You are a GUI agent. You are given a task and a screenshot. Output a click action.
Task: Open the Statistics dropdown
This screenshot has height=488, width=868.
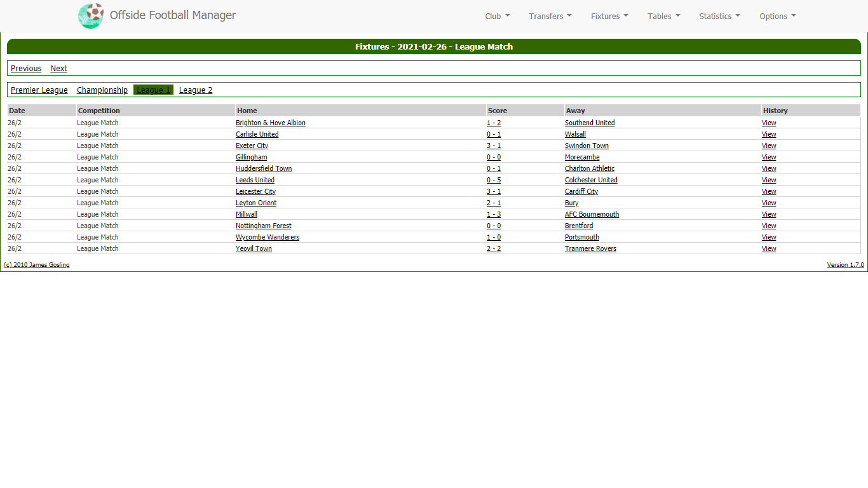point(719,17)
